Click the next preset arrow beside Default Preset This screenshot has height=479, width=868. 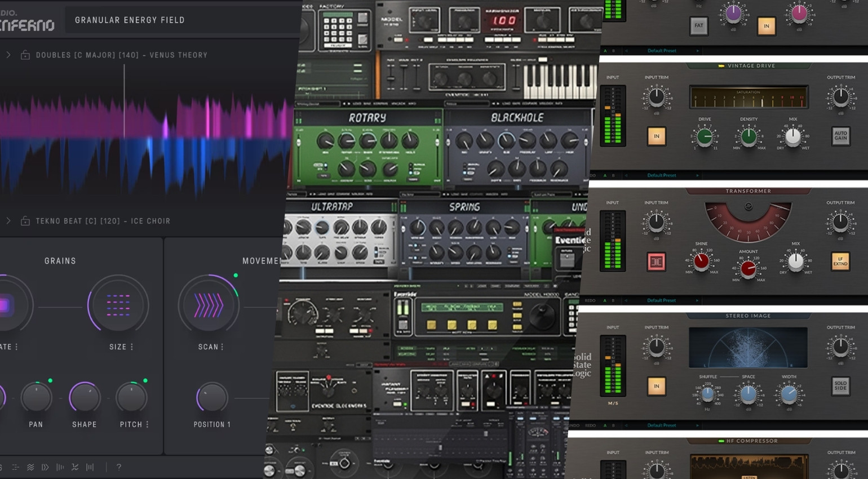698,50
